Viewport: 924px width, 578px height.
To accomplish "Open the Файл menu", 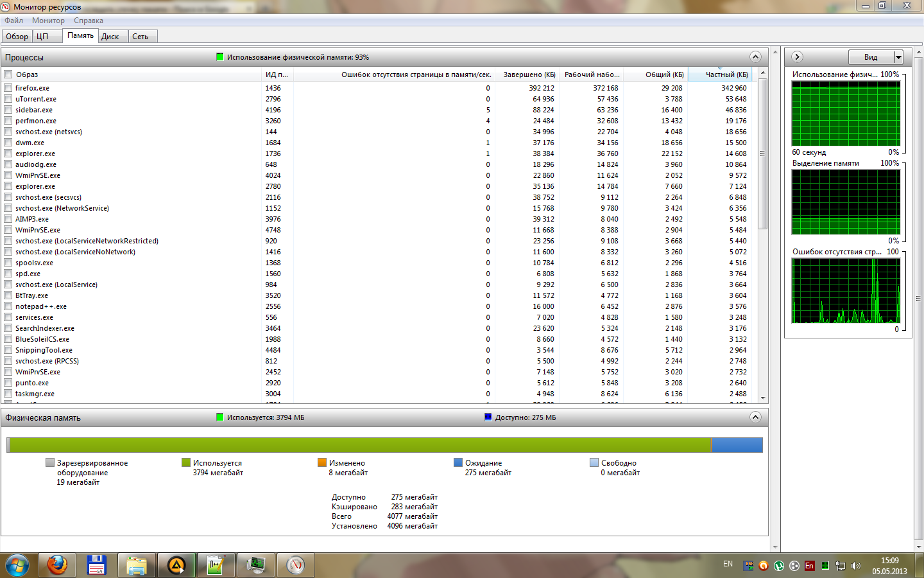I will (13, 21).
